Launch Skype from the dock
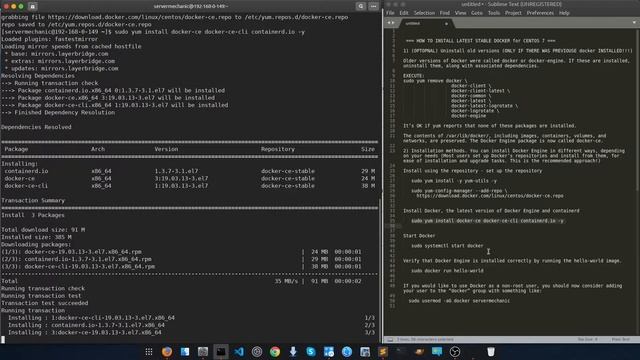Screen dimensions: 640x360 tap(311, 352)
